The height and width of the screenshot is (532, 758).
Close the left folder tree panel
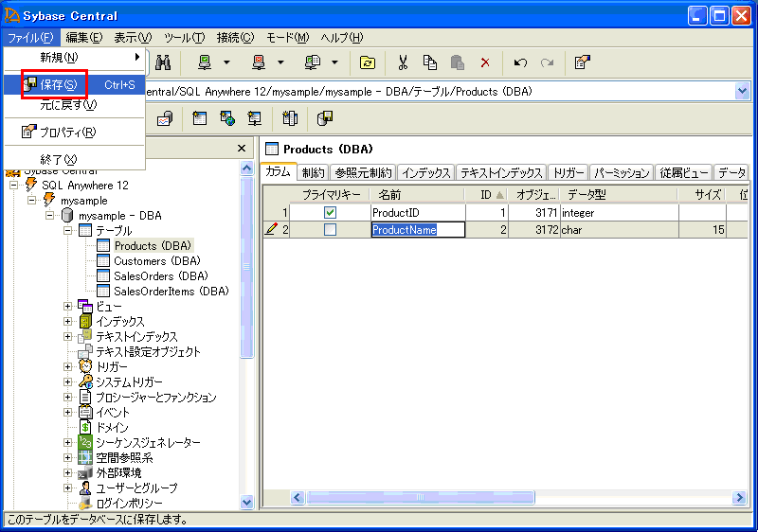point(241,149)
